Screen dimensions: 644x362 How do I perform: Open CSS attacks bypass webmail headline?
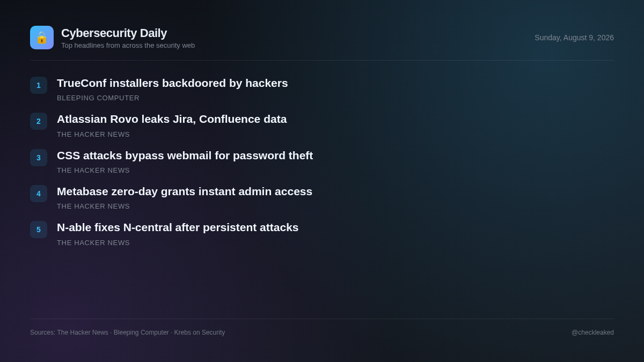tap(185, 156)
